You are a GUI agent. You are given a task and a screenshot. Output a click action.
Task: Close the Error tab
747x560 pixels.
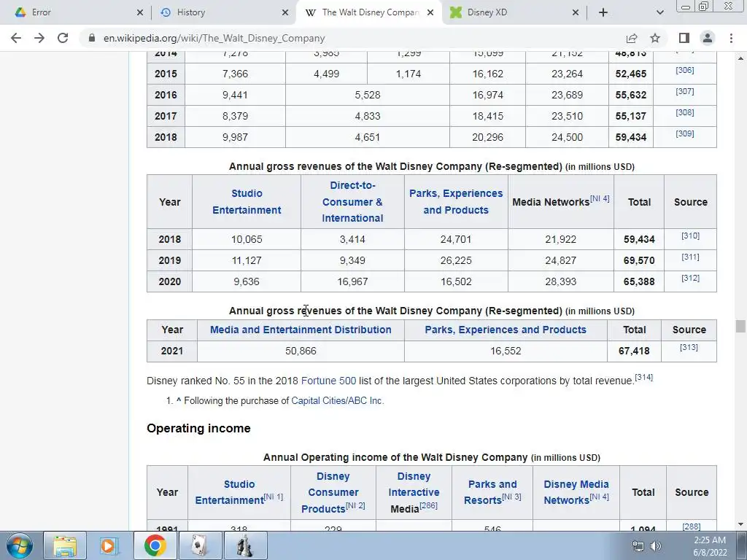point(139,12)
